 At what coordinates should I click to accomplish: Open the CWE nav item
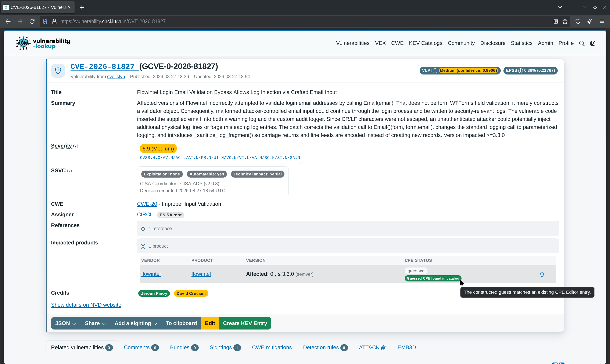[397, 43]
